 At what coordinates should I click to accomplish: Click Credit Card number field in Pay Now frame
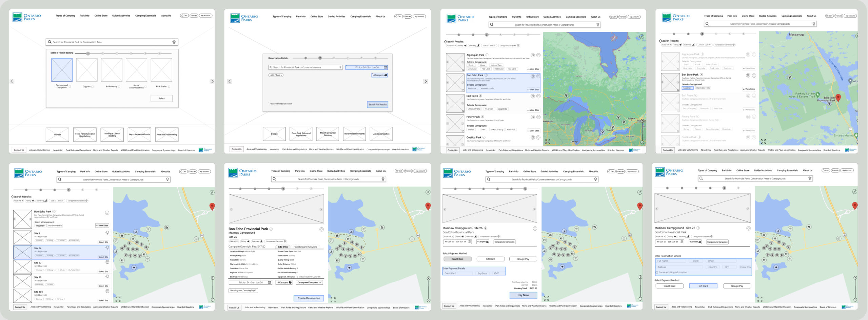click(458, 273)
